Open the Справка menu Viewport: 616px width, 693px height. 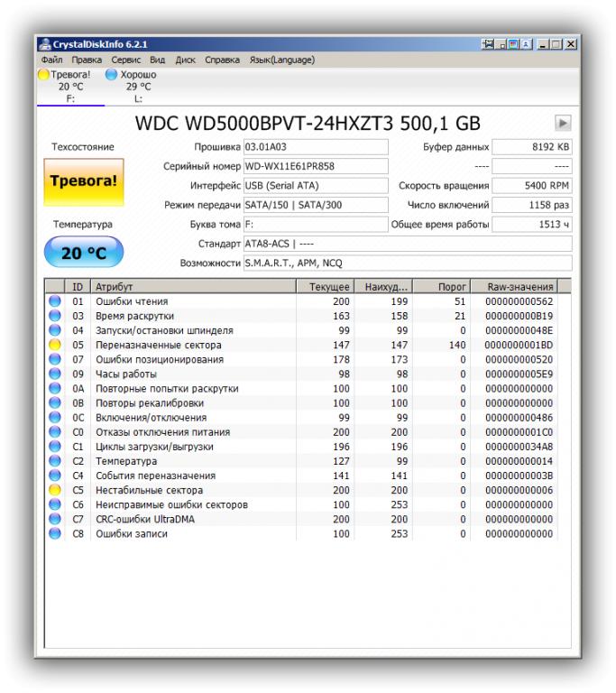[222, 60]
